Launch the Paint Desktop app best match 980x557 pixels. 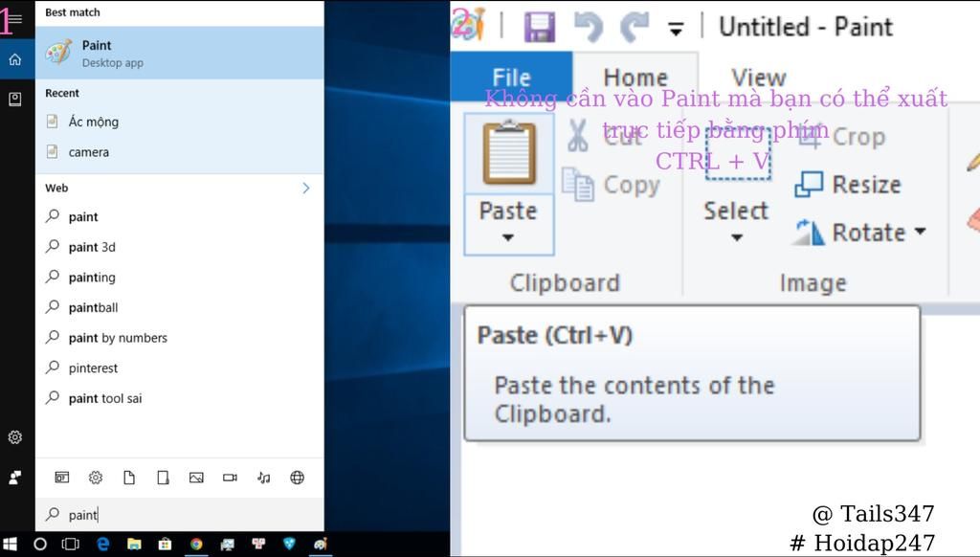click(x=179, y=54)
